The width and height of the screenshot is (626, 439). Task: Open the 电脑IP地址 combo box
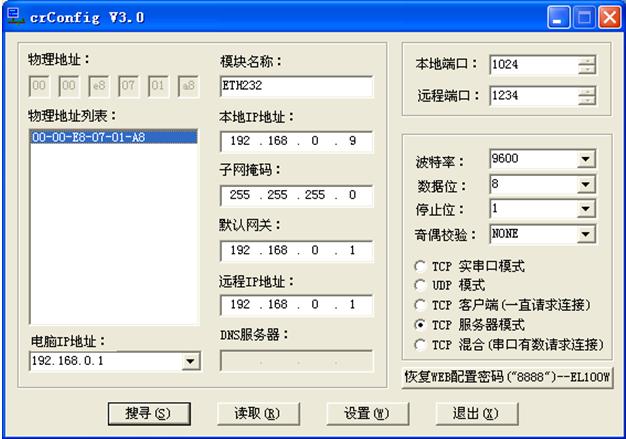[191, 360]
